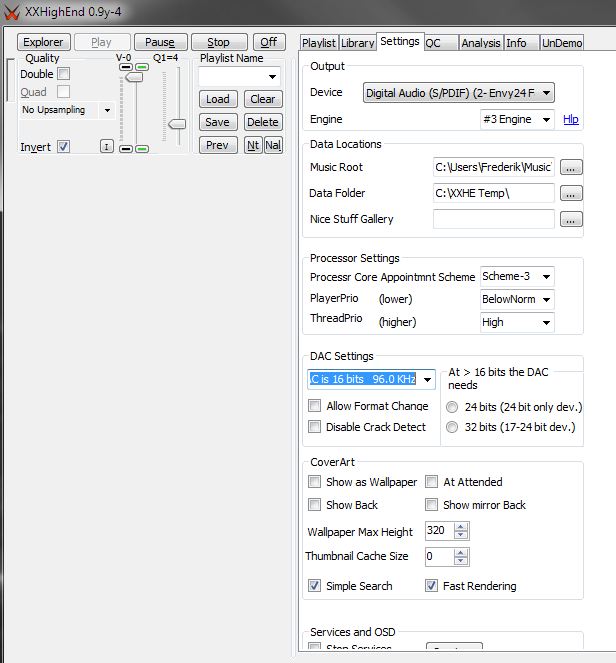Open the Info tab
The width and height of the screenshot is (616, 663).
click(521, 43)
